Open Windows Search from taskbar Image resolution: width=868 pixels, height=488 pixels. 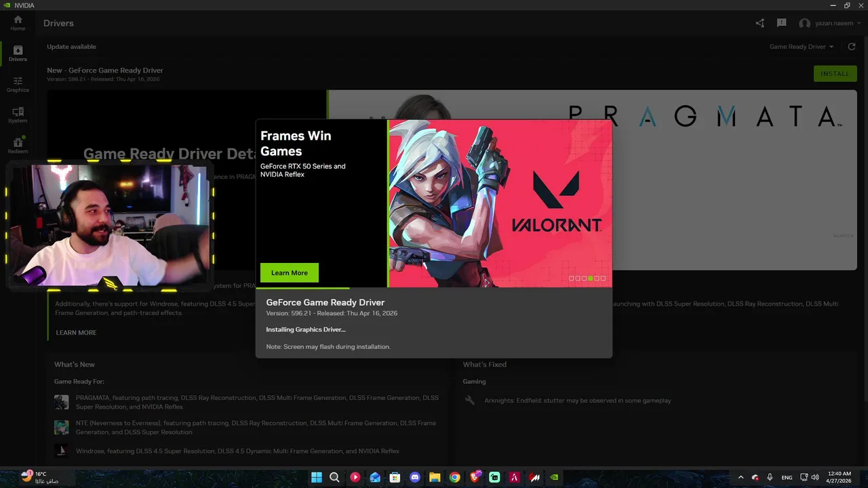[x=334, y=477]
